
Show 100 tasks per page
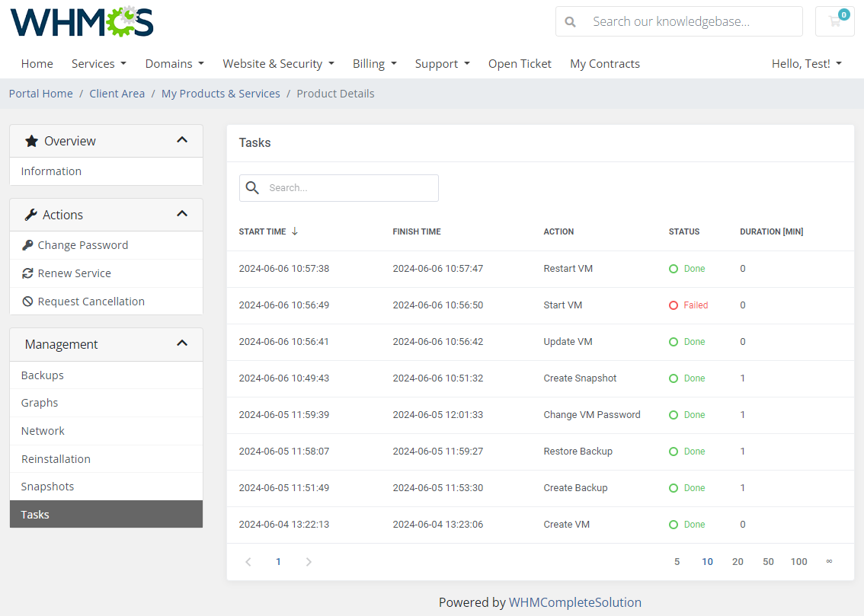click(x=798, y=561)
